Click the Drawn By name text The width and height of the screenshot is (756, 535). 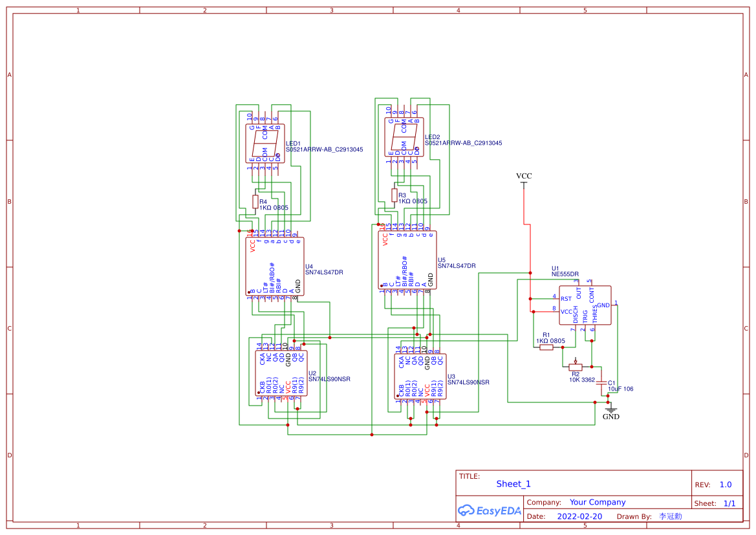click(x=670, y=516)
